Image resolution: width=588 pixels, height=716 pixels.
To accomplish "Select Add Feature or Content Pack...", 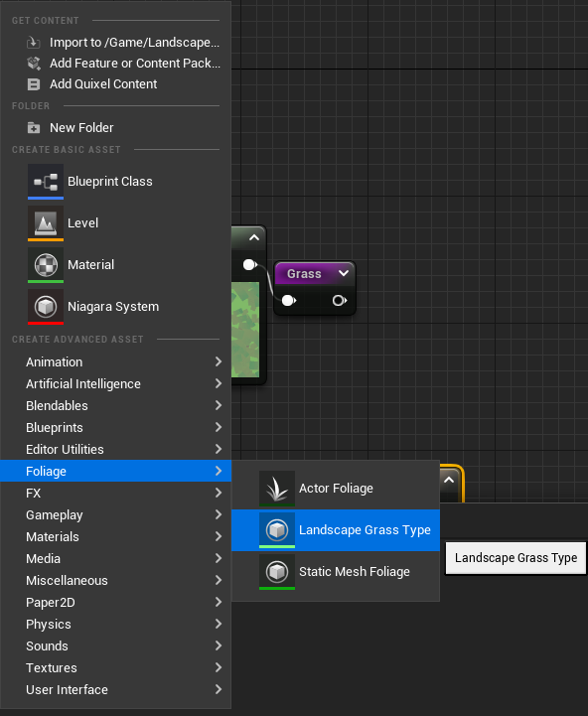I will [x=115, y=63].
